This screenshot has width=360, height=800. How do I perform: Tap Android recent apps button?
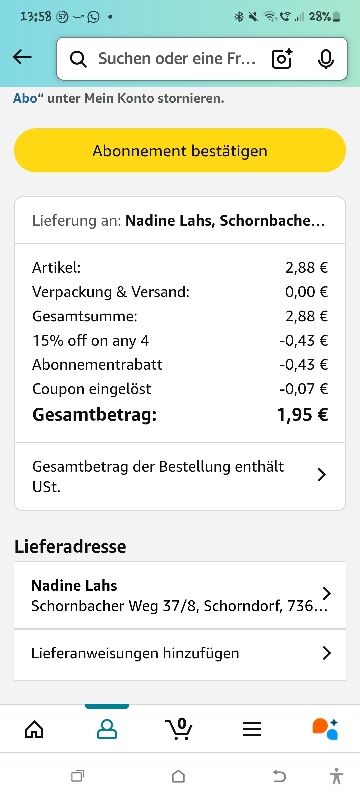77,777
